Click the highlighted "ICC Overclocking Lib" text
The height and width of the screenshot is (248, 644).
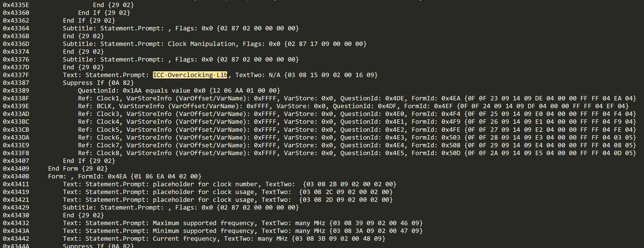tap(190, 75)
